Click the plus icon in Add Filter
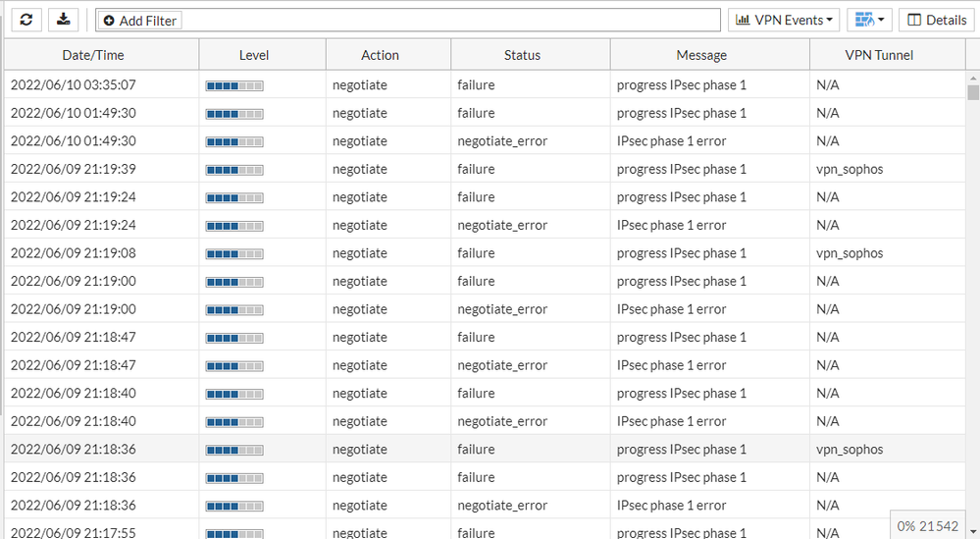Viewport: 980px width, 539px height. 108,21
